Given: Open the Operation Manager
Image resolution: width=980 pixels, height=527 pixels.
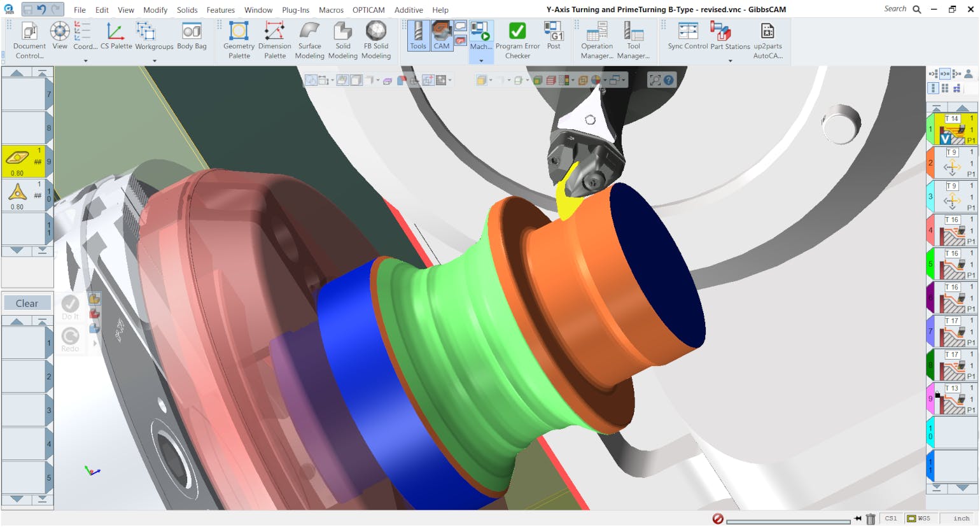Looking at the screenshot, I should click(596, 38).
